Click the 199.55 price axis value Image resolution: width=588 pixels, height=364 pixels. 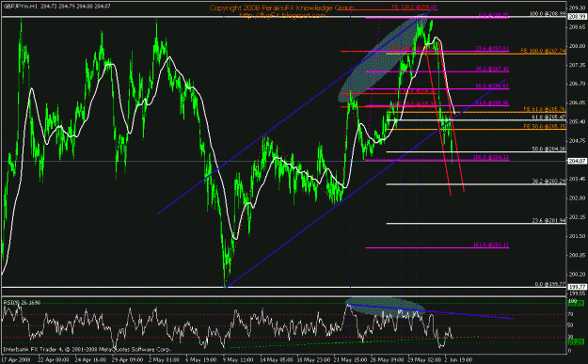pos(577,293)
